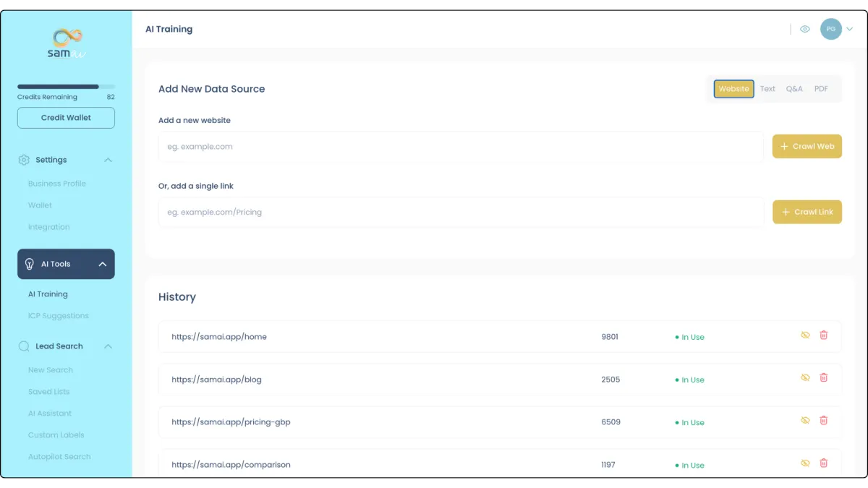This screenshot has width=868, height=488.
Task: Click the Settings gear icon
Action: [x=24, y=160]
